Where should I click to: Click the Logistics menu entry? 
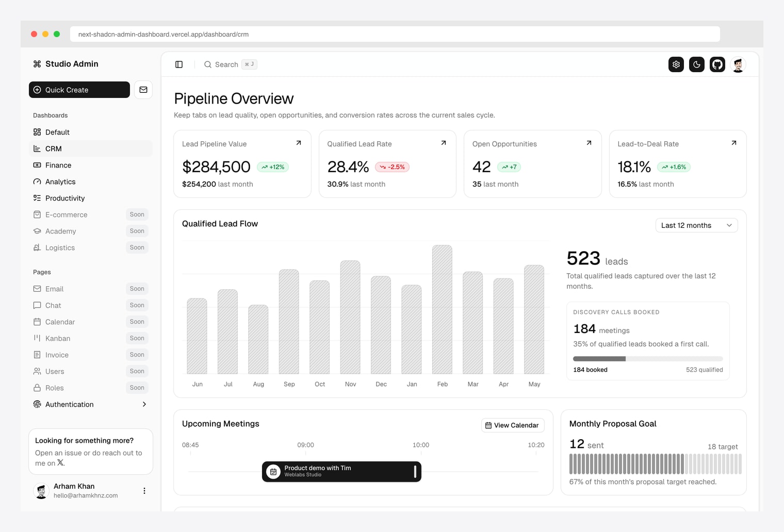click(91, 247)
